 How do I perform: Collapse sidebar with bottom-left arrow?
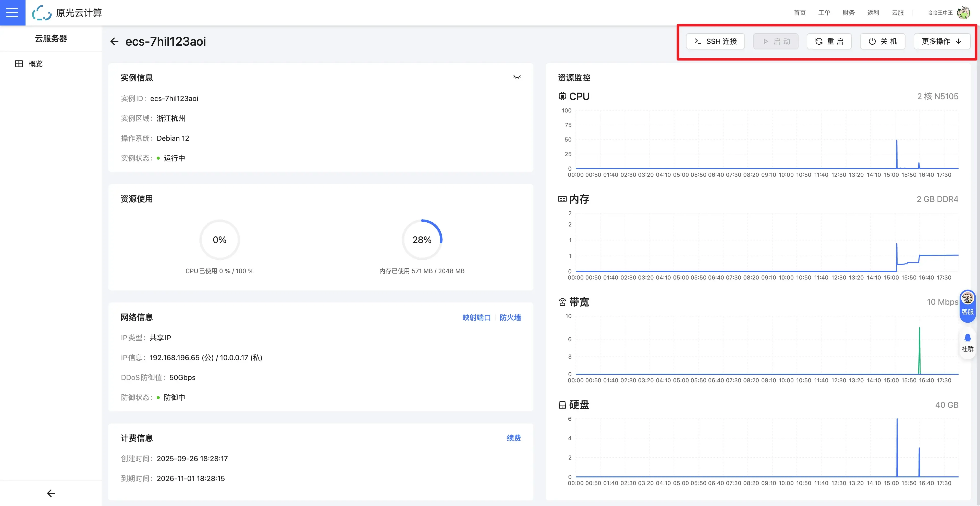(x=51, y=493)
